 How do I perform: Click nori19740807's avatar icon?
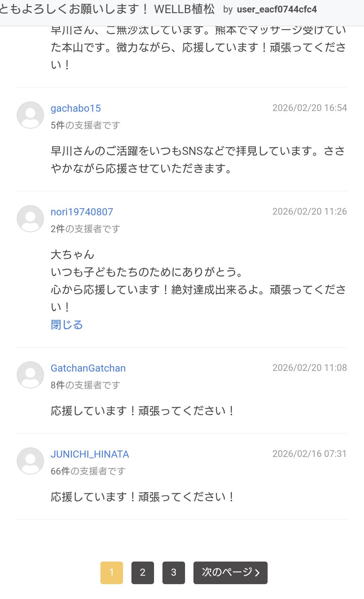30,219
